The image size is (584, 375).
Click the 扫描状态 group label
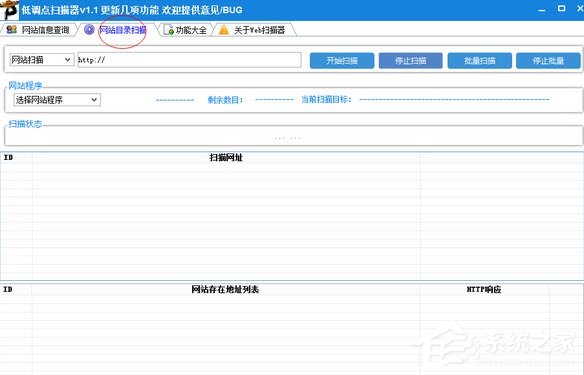pyautogui.click(x=25, y=124)
